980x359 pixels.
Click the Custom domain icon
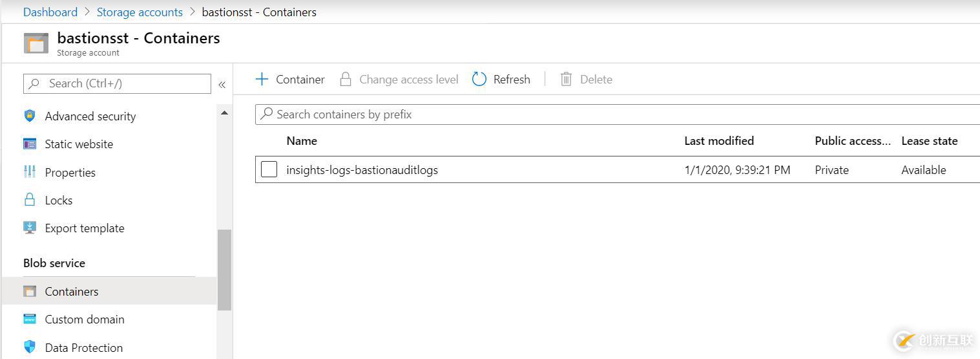30,319
